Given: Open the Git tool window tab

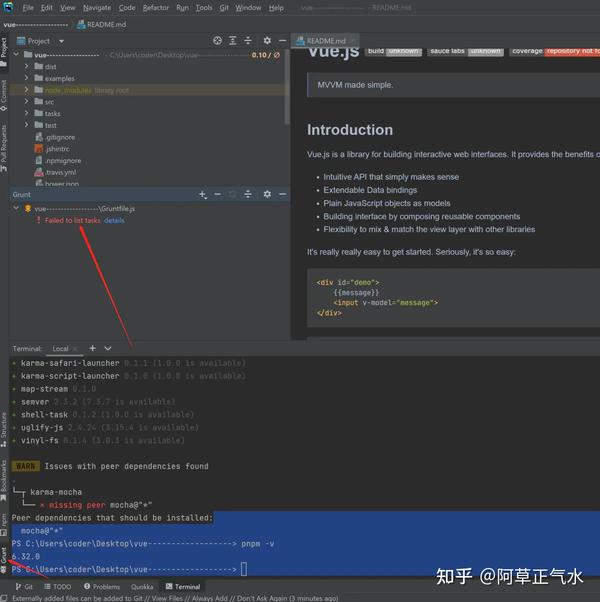Looking at the screenshot, I should coord(24,587).
